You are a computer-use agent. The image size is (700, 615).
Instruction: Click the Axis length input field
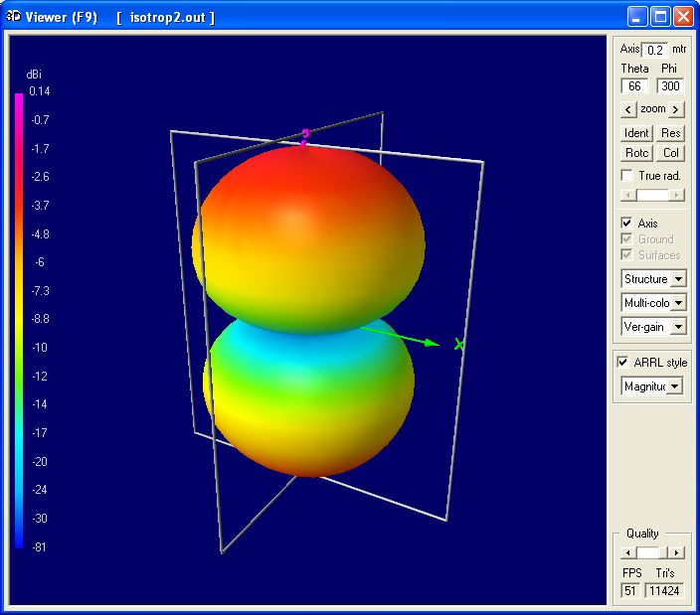click(654, 50)
